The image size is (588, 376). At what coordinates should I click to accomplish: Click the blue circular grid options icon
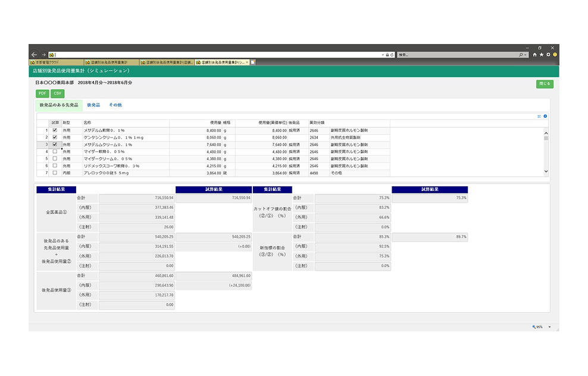click(x=545, y=116)
